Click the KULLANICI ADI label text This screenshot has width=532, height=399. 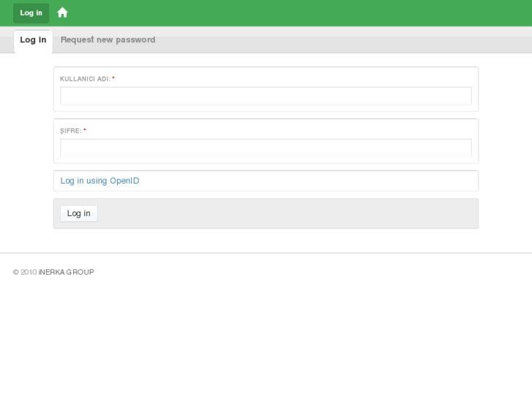click(x=86, y=79)
